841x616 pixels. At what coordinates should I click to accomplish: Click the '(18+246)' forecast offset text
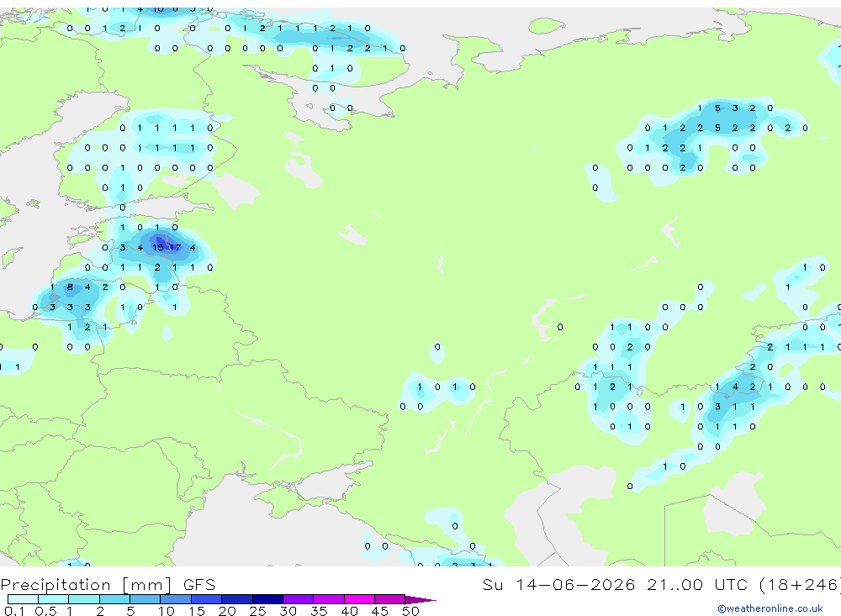(800, 584)
